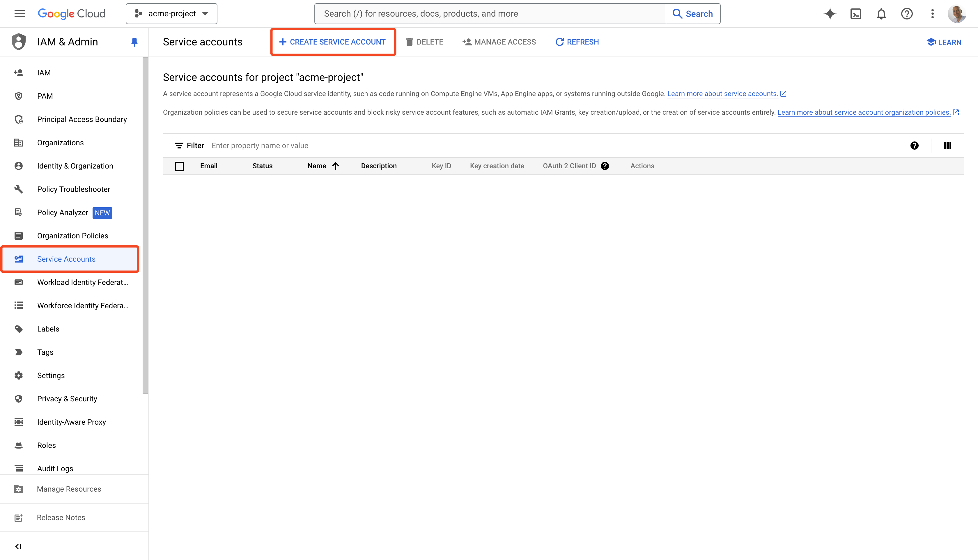Collapse the sidebar with the arrow icon
This screenshot has height=560, width=978.
[18, 547]
